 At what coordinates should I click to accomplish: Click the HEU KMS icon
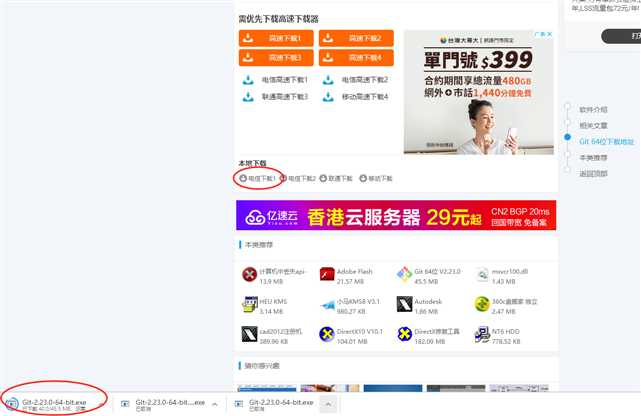point(250,304)
